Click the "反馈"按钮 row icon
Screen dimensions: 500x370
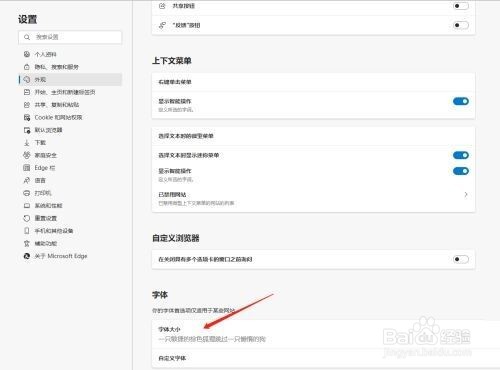pyautogui.click(x=162, y=25)
